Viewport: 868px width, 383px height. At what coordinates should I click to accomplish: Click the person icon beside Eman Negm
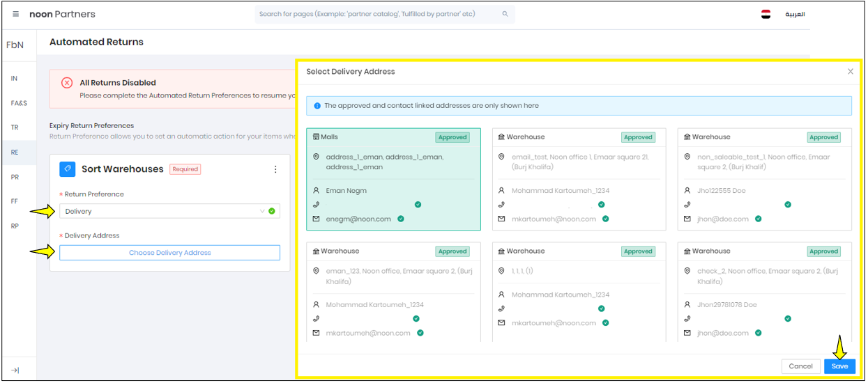coord(316,190)
